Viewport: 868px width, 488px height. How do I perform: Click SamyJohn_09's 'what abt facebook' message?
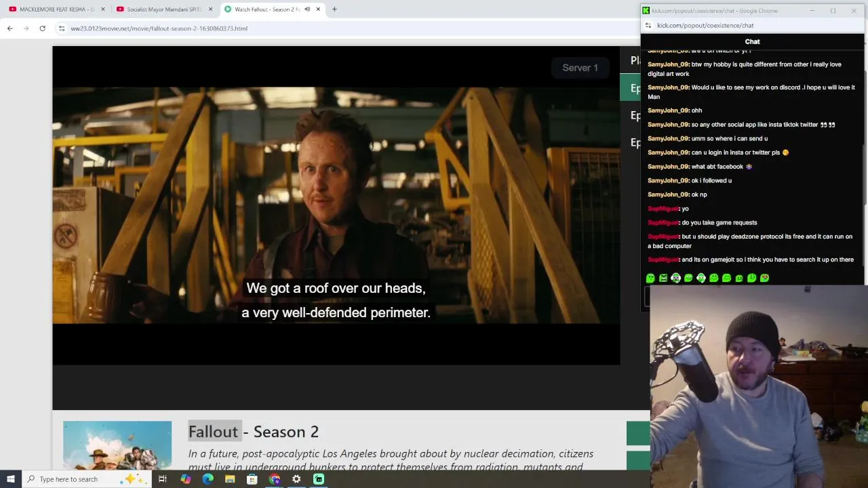tap(701, 167)
